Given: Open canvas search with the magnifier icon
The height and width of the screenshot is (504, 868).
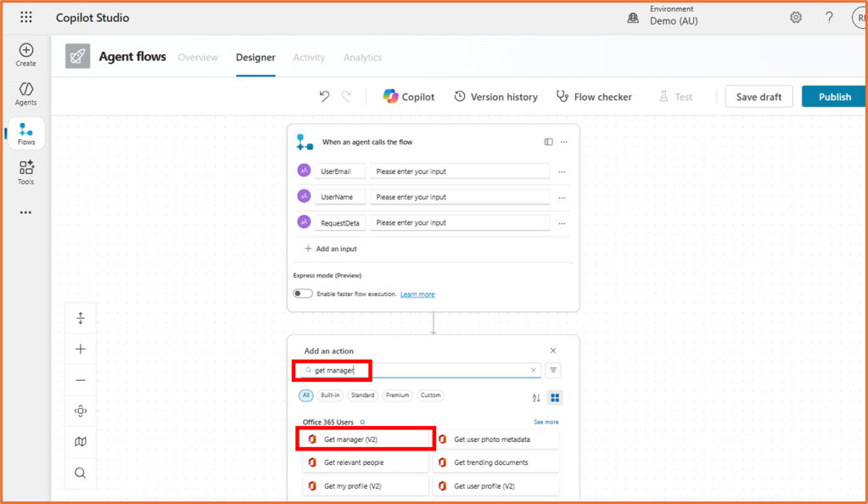Looking at the screenshot, I should (x=80, y=473).
